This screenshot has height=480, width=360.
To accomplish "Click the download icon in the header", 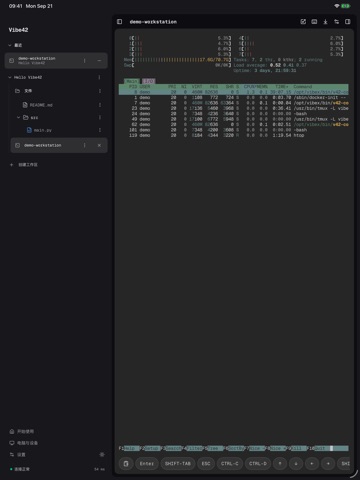I will pos(325,22).
